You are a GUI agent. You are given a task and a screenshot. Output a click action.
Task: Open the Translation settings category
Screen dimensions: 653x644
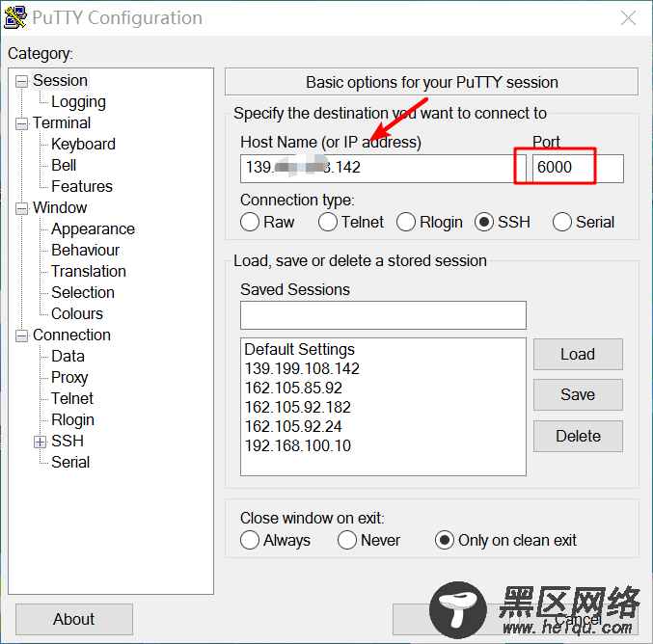[89, 272]
